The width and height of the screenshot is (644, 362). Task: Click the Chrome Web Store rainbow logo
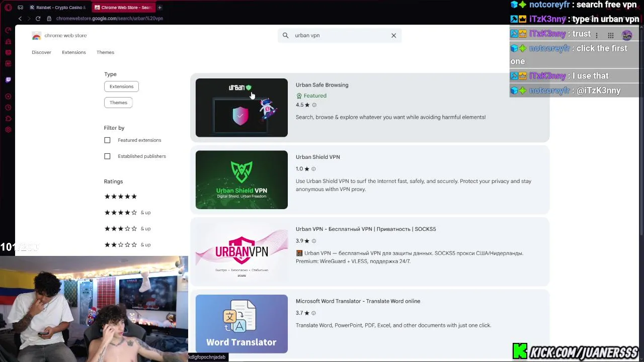36,36
